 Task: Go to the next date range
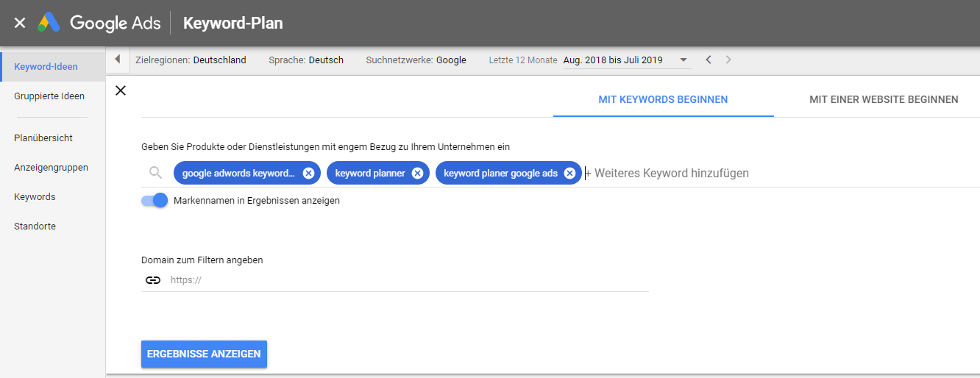[728, 60]
